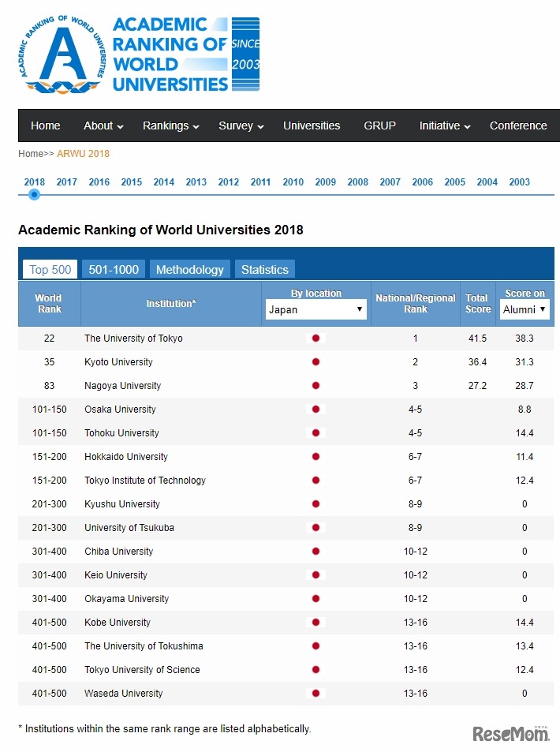Click Japan flag in Kyoto University row
The width and height of the screenshot is (560, 752).
[x=315, y=361]
